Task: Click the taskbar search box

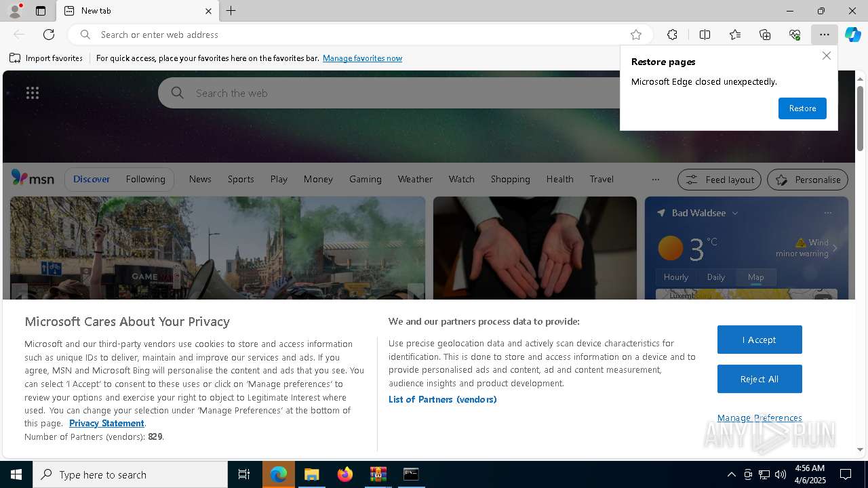Action: pyautogui.click(x=130, y=474)
